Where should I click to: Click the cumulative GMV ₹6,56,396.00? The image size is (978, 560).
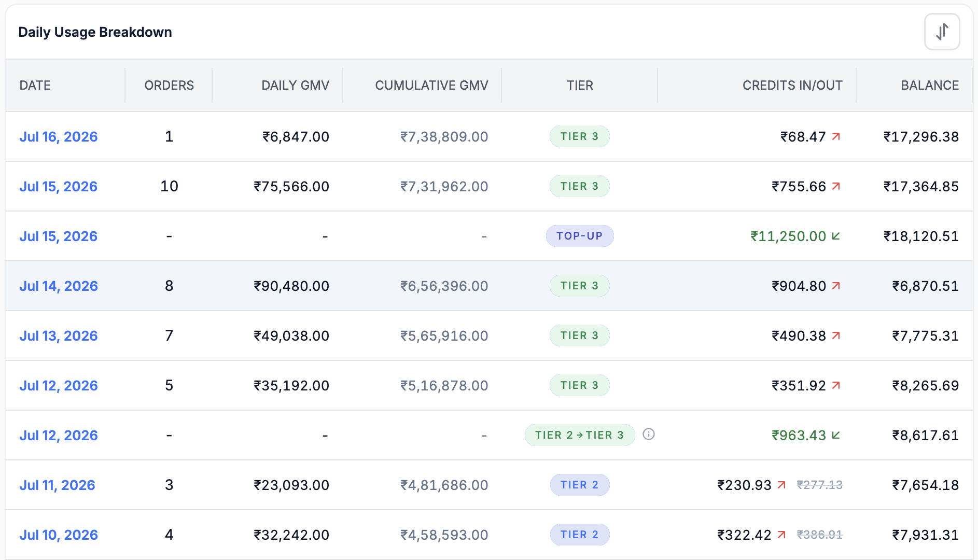pos(444,286)
